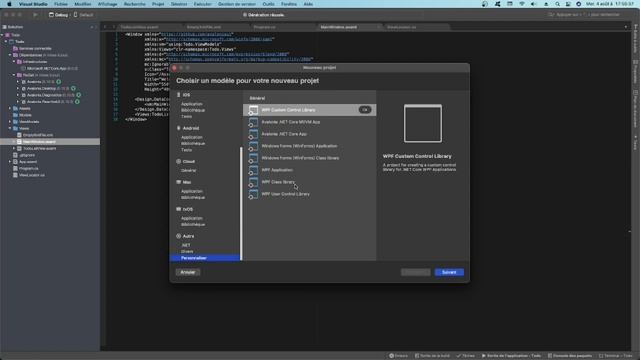Open the Erreurs panel in the status bar
The height and width of the screenshot is (360, 640).
coord(399,356)
